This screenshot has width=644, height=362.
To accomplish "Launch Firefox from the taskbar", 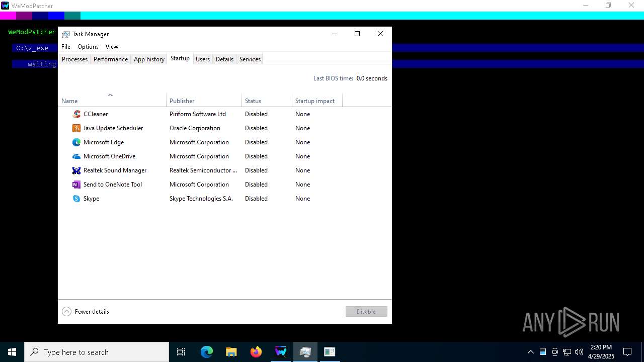I will point(256,352).
